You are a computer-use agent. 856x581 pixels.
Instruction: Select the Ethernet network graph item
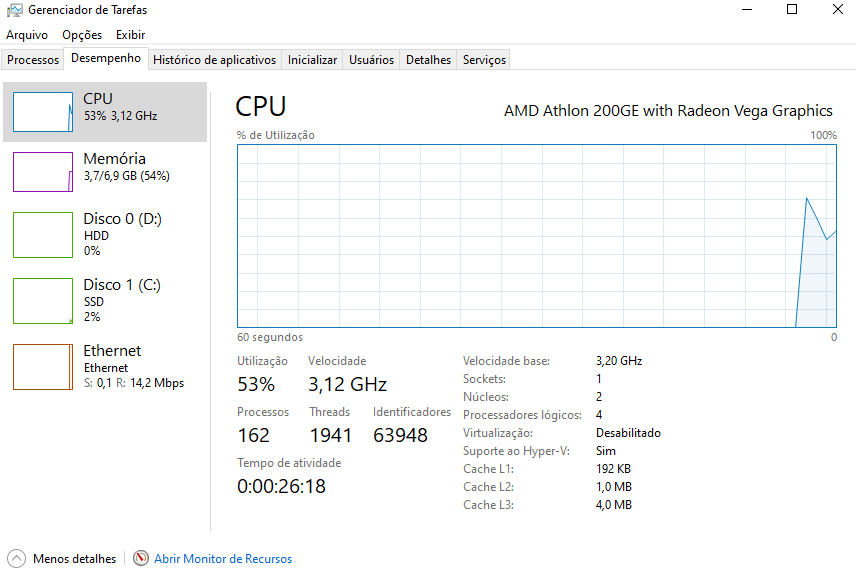pyautogui.click(x=105, y=367)
